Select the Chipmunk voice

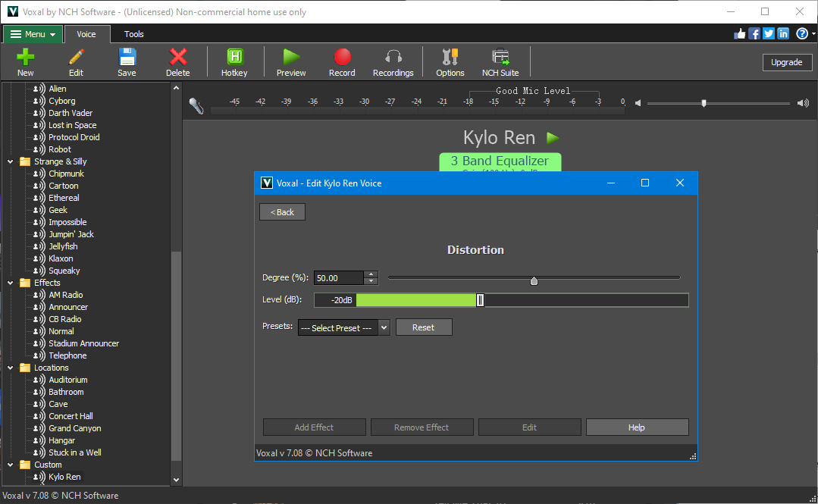66,174
